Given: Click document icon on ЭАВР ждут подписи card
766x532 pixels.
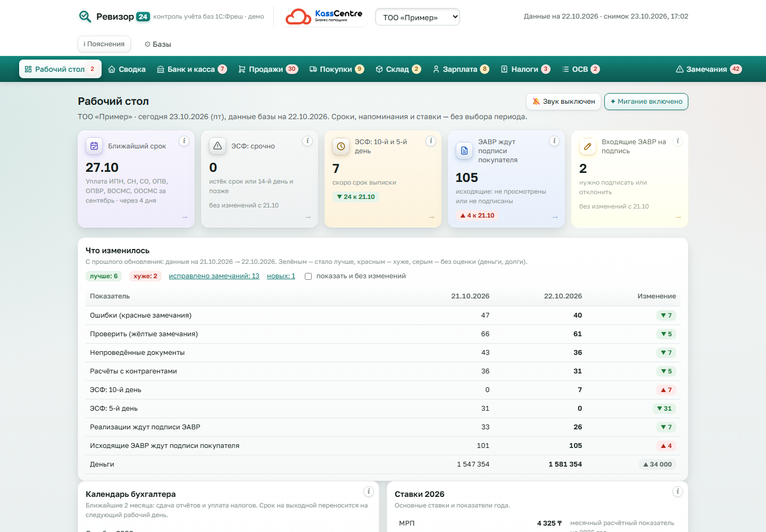Looking at the screenshot, I should pyautogui.click(x=464, y=151).
